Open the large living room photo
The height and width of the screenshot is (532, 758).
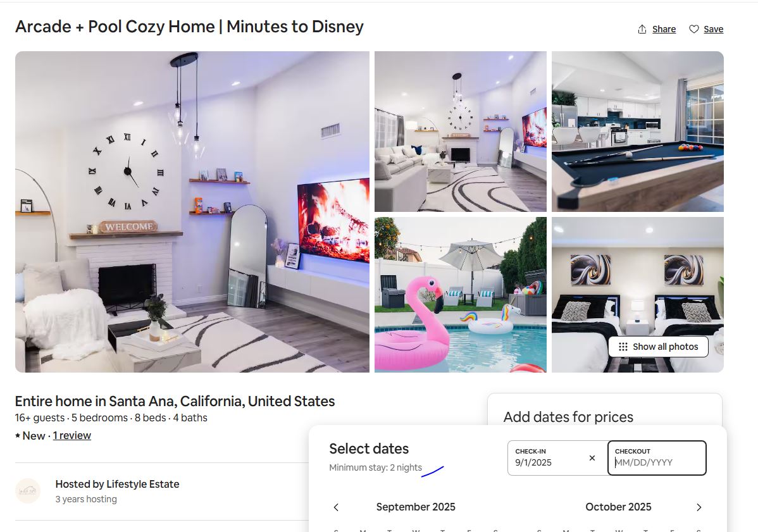coord(192,212)
